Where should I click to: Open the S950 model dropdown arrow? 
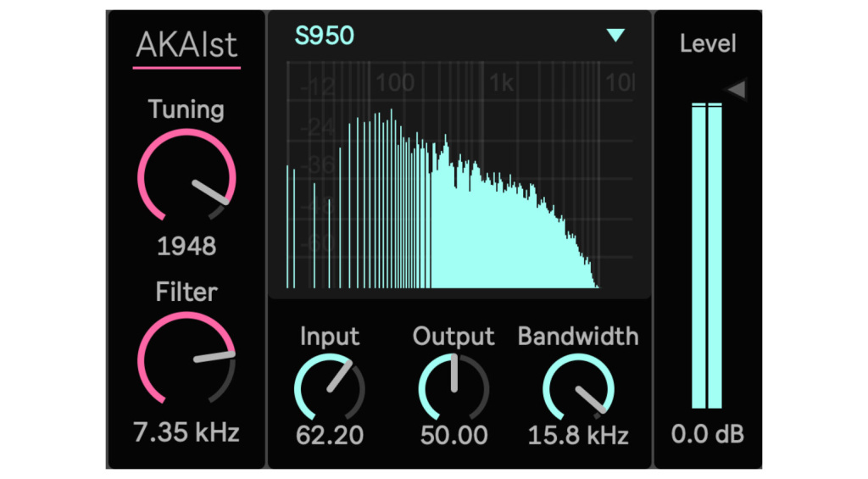tap(615, 36)
